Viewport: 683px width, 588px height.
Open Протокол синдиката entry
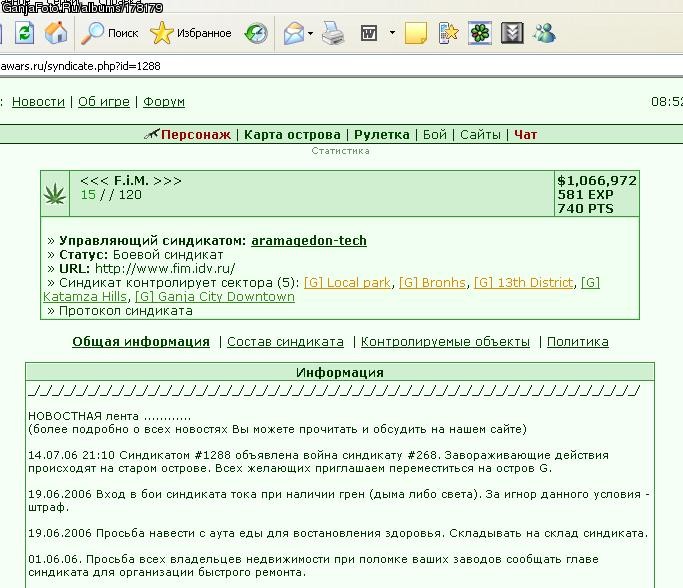[125, 311]
